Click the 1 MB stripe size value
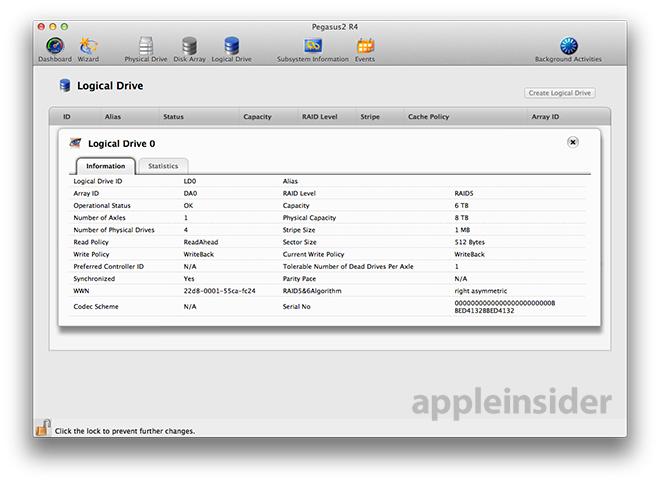The image size is (660, 483). tap(462, 230)
